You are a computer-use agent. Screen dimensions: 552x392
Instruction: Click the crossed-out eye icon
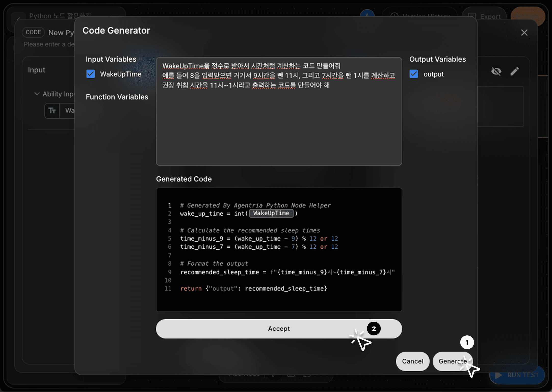[x=496, y=71]
